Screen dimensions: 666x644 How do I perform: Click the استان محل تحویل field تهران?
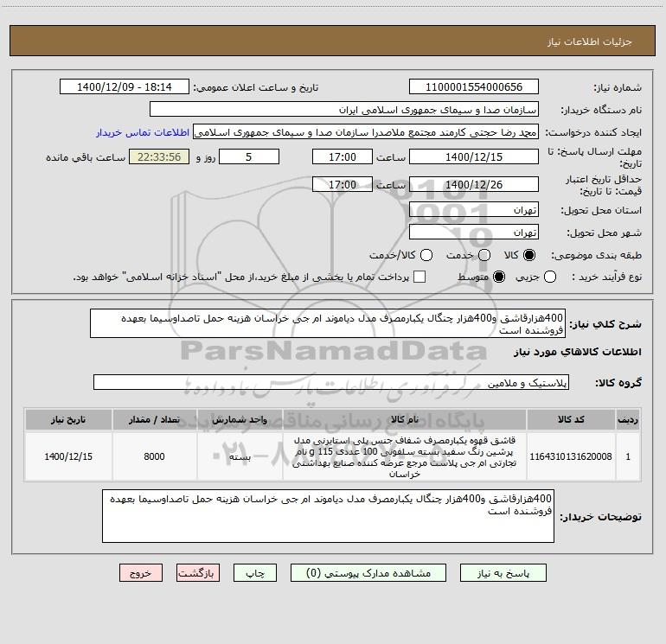tap(474, 210)
